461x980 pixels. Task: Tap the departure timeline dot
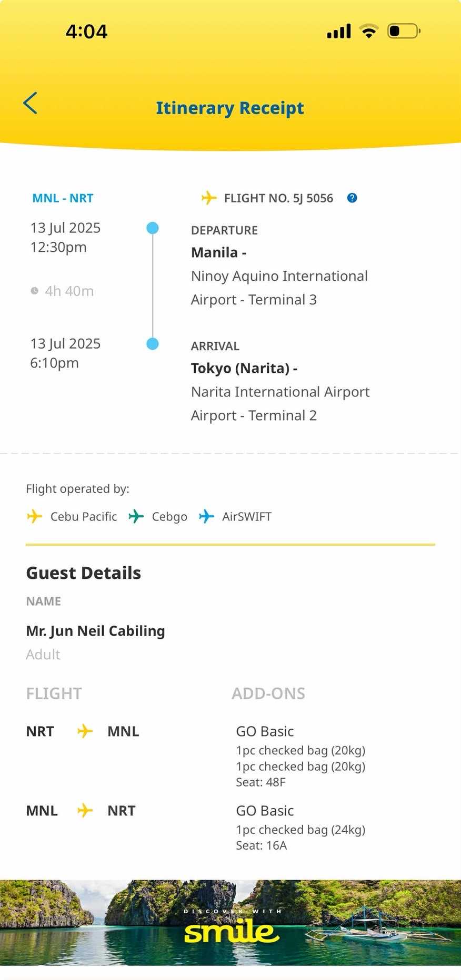click(x=153, y=228)
